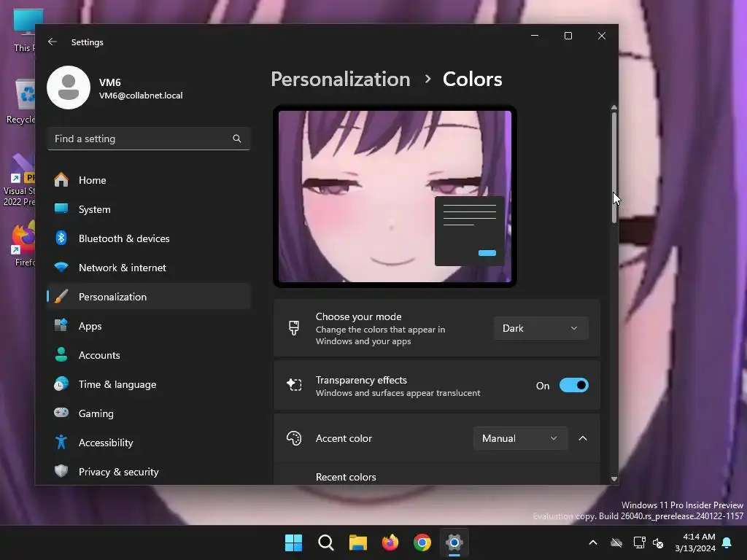Image resolution: width=747 pixels, height=560 pixels.
Task: Click the Settings gear in taskbar
Action: pyautogui.click(x=454, y=542)
